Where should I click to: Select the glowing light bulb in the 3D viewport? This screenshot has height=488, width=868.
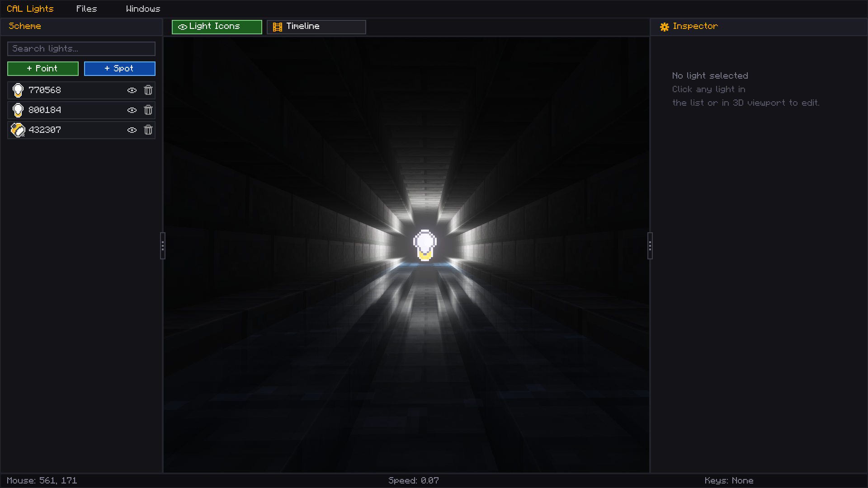(425, 245)
